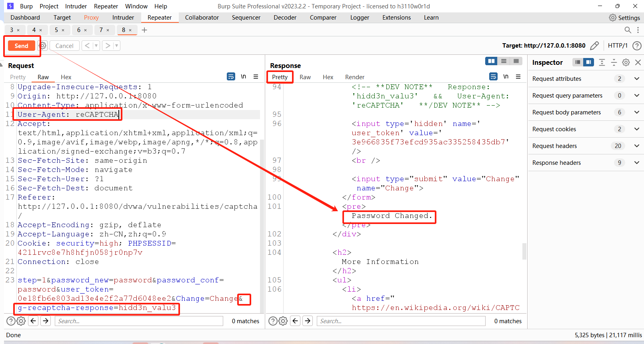This screenshot has height=344, width=644.
Task: Collapse all Inspector sections icon
Action: coord(614,62)
